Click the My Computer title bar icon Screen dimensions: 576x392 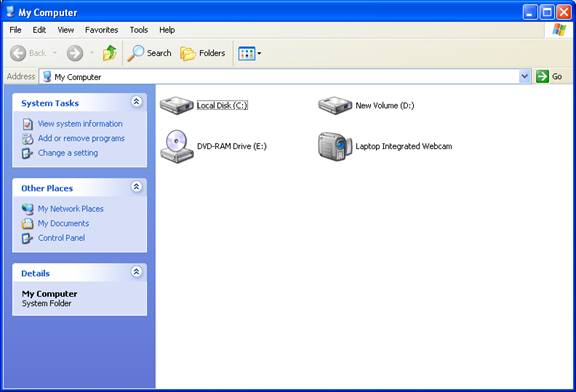pyautogui.click(x=10, y=12)
